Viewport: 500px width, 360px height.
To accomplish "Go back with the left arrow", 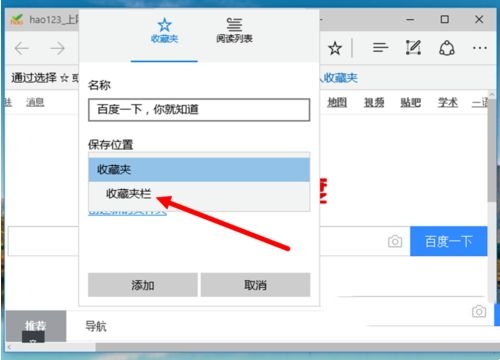I will coord(22,49).
